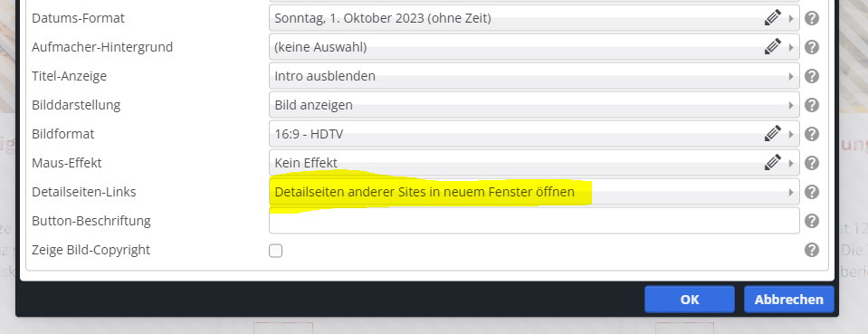This screenshot has width=868, height=334.
Task: Open the Bildformat dropdown arrow
Action: (791, 134)
